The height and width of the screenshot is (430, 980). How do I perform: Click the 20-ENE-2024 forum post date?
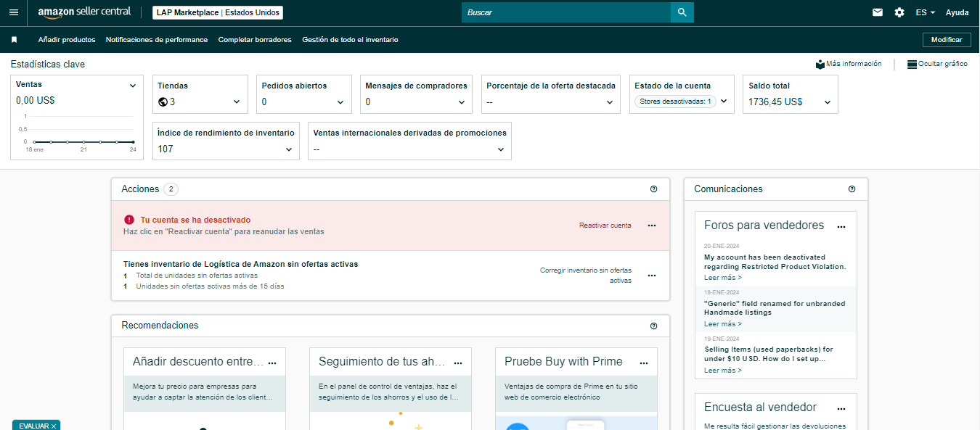point(722,246)
